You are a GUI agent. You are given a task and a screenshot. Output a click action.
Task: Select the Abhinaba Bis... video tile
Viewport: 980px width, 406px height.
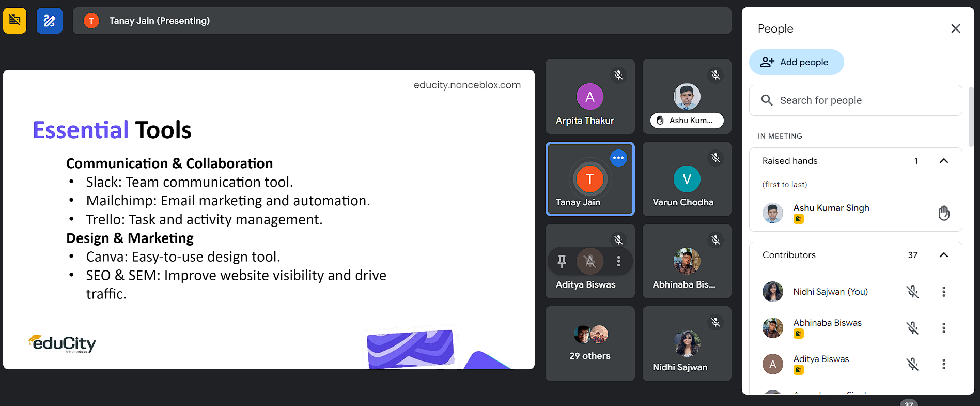pos(687,261)
